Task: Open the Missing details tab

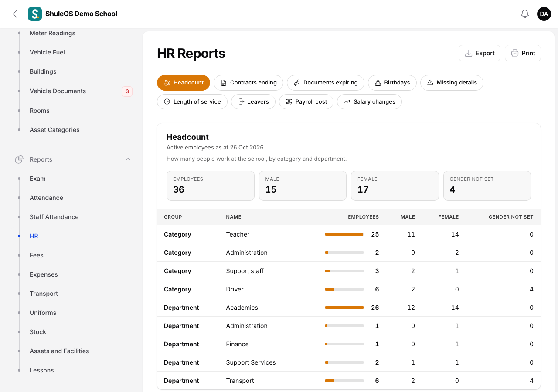Action: coord(452,83)
